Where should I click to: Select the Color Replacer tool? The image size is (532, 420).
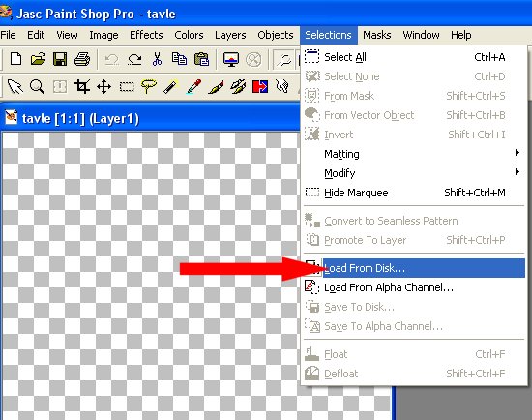[x=260, y=86]
